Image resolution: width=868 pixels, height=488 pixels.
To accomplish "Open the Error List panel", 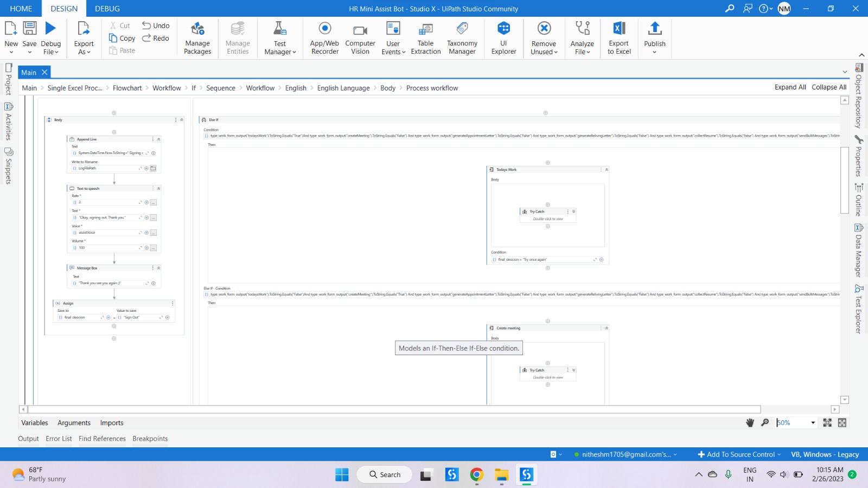I will (59, 439).
